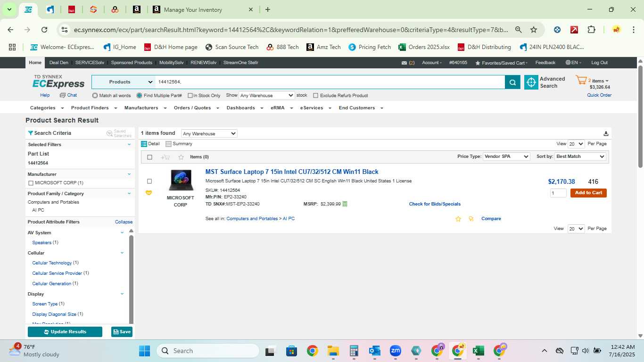The height and width of the screenshot is (362, 644).
Task: Open Outlook from the taskbar
Action: 375,351
